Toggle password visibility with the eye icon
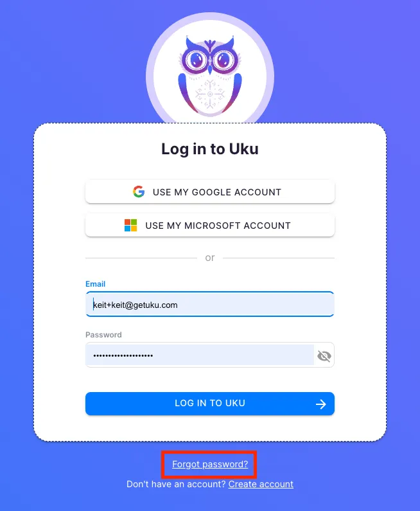 (x=324, y=355)
